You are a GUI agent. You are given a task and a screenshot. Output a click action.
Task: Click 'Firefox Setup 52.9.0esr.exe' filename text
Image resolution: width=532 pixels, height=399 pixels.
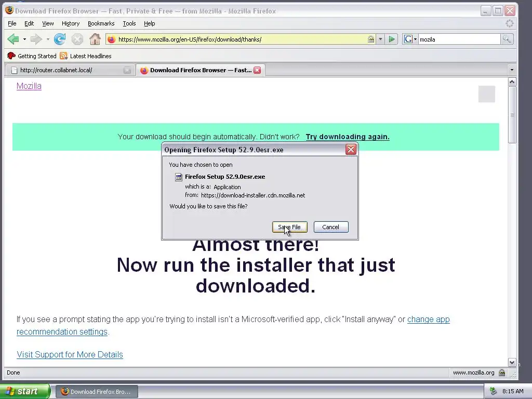pyautogui.click(x=225, y=177)
